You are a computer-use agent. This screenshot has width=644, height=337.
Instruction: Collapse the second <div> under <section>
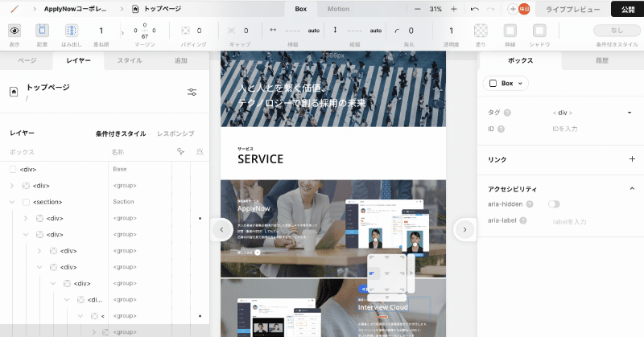tap(26, 234)
